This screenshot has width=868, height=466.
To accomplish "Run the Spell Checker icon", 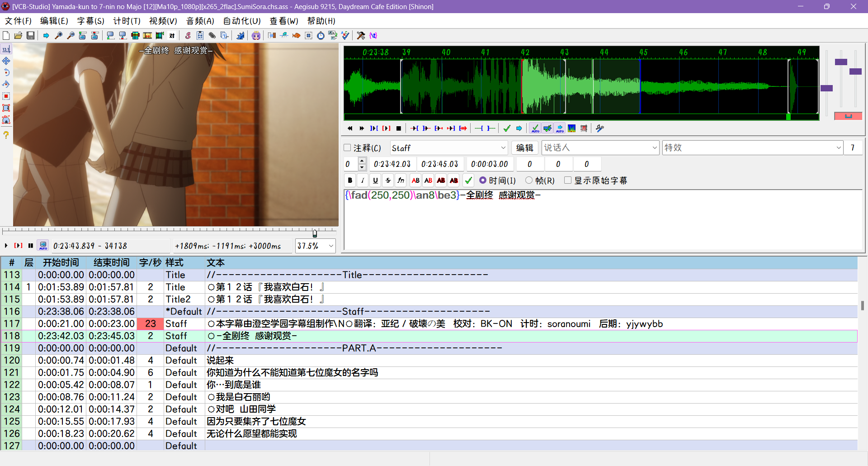I will [345, 36].
